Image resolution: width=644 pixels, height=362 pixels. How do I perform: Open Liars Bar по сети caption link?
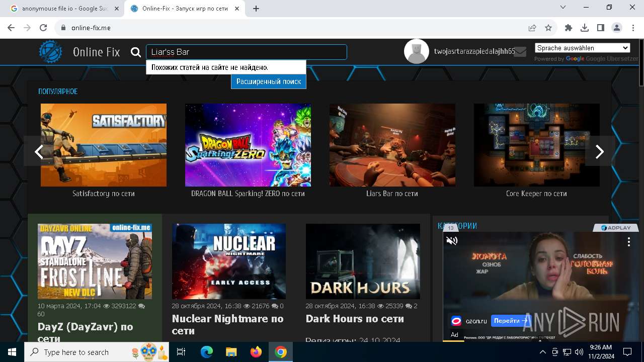392,194
